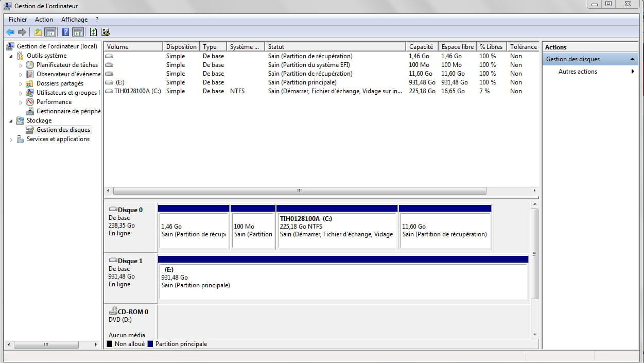This screenshot has height=363, width=644.
Task: Toggle the action pane toolbar button
Action: point(78,32)
